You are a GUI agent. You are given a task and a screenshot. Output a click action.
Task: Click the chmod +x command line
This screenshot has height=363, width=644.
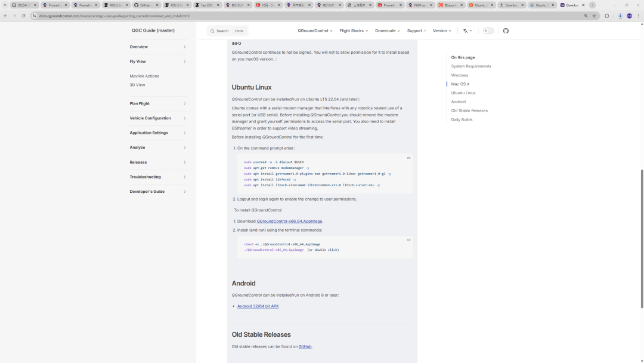(x=281, y=244)
